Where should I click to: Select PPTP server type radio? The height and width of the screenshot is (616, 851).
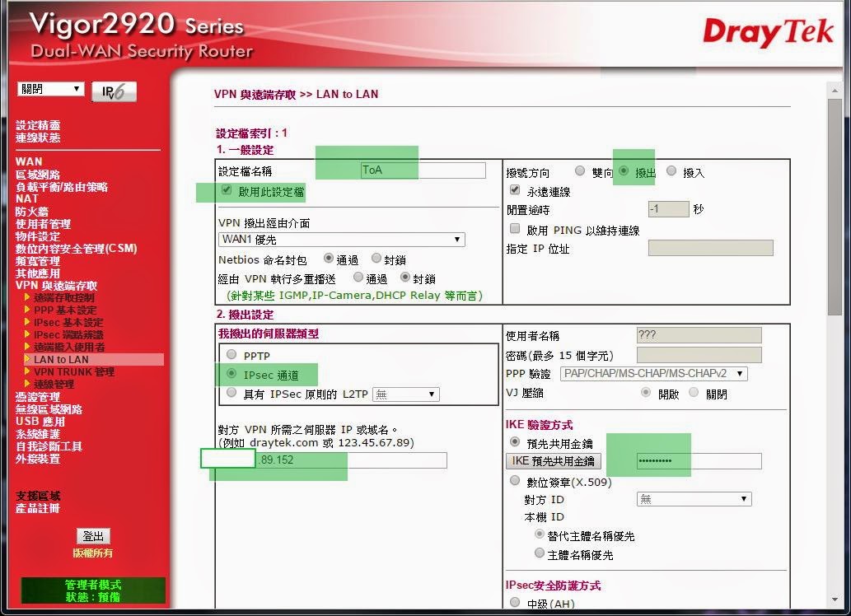tap(231, 354)
